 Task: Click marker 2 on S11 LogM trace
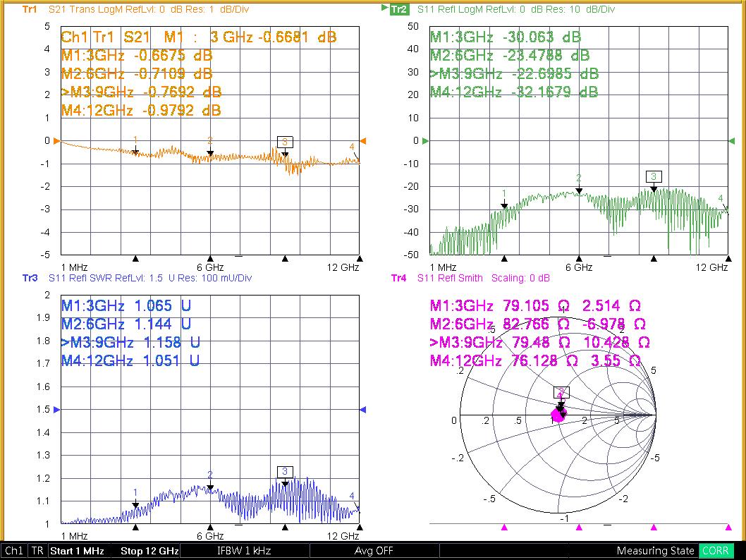click(x=579, y=183)
